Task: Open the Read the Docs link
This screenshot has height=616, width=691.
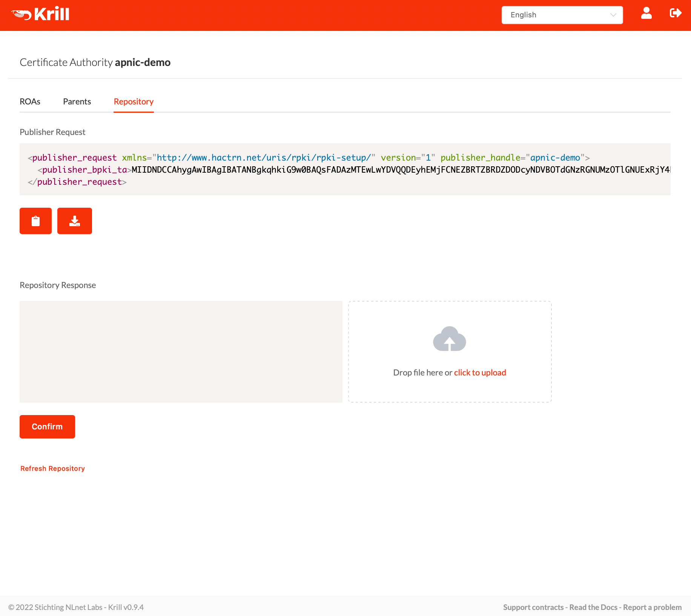Action: click(x=593, y=607)
